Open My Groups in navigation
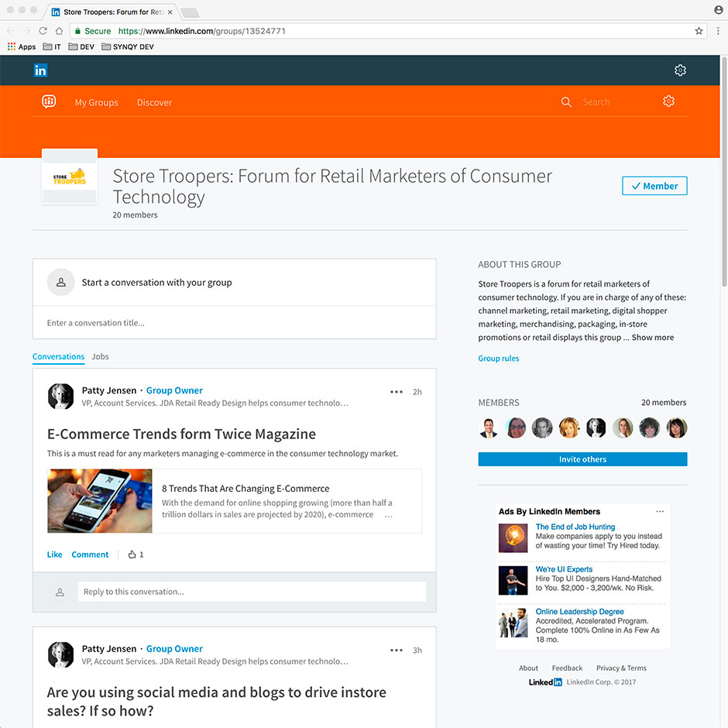 click(x=96, y=102)
